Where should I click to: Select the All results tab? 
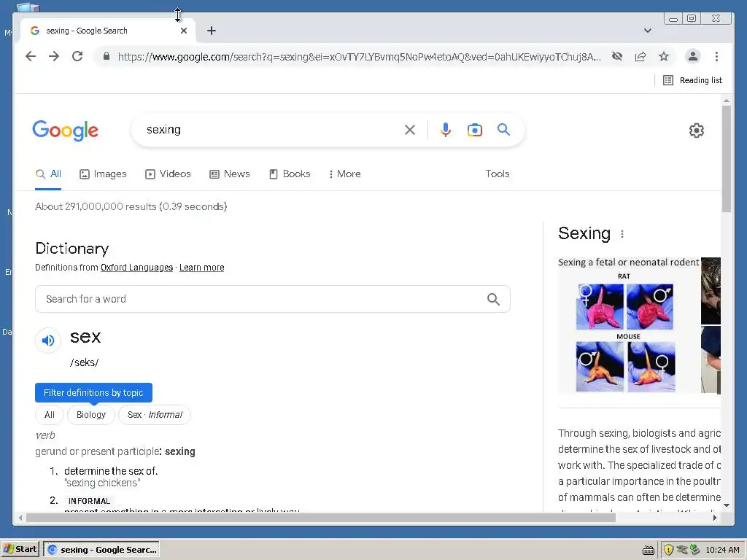pyautogui.click(x=48, y=174)
